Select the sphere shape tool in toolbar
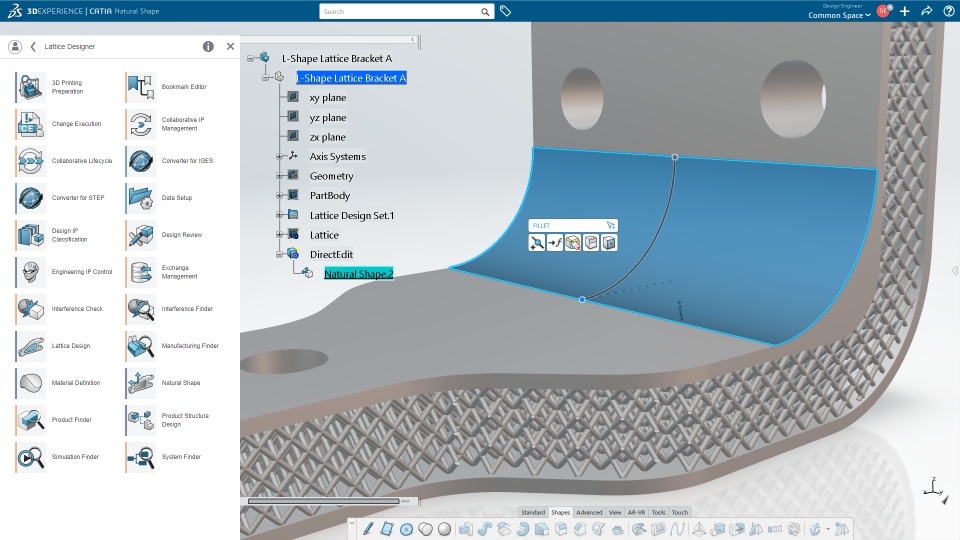 coord(444,529)
